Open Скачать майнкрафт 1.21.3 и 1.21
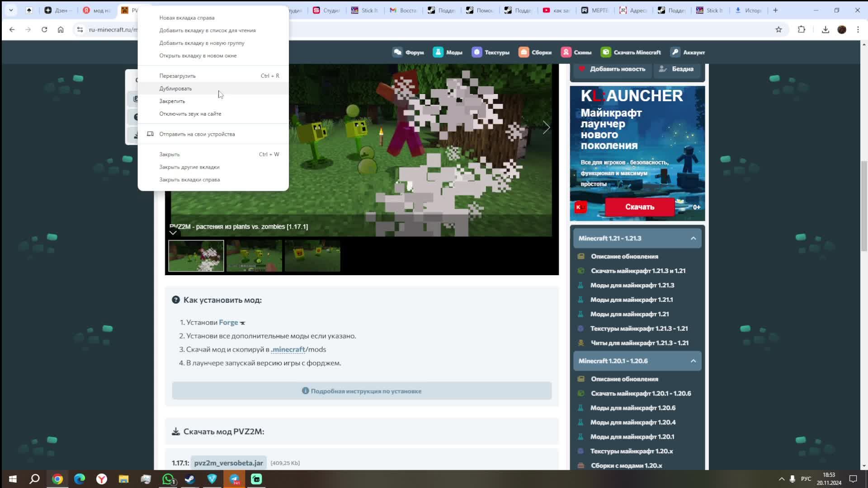Viewport: 868px width, 488px height. tap(638, 271)
